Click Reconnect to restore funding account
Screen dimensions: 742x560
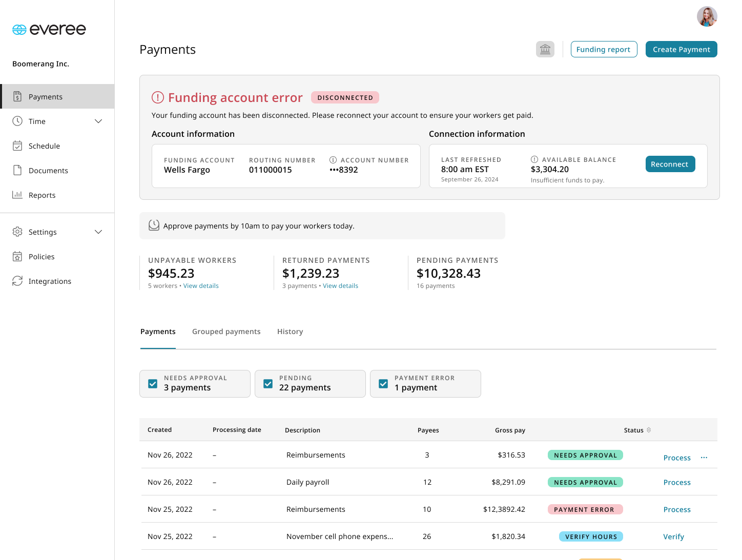670,164
